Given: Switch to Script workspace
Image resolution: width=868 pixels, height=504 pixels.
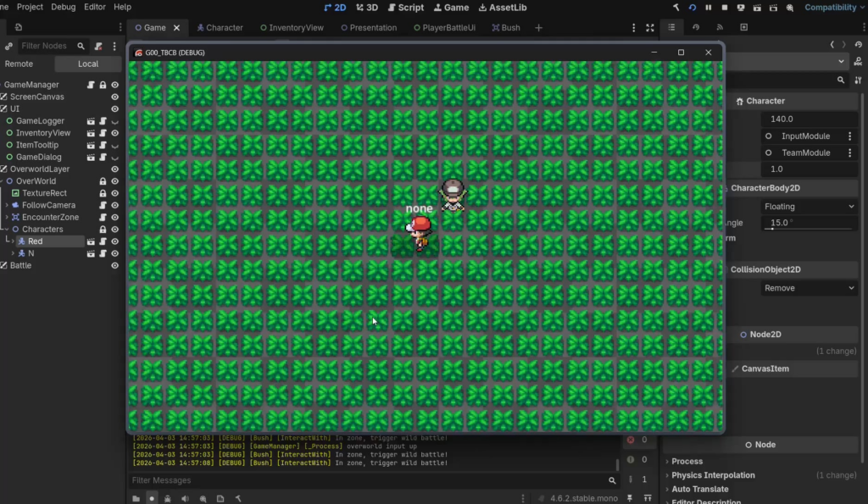Looking at the screenshot, I should 406,7.
